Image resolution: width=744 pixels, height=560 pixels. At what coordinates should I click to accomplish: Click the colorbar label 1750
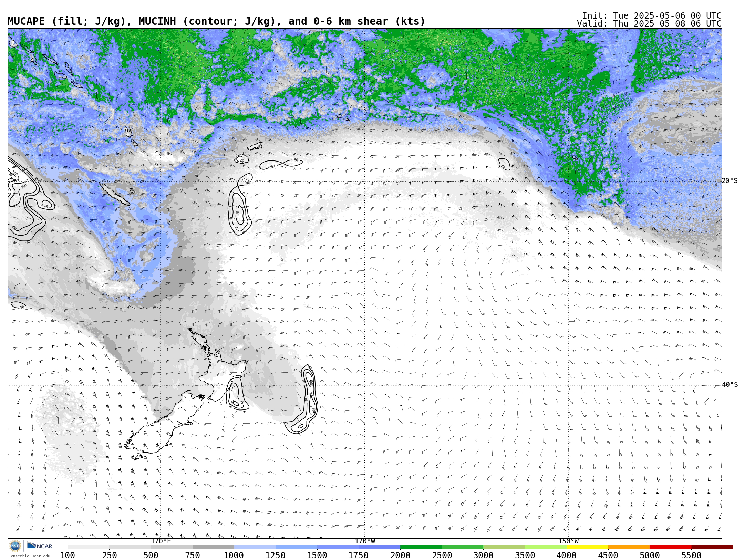click(x=359, y=556)
